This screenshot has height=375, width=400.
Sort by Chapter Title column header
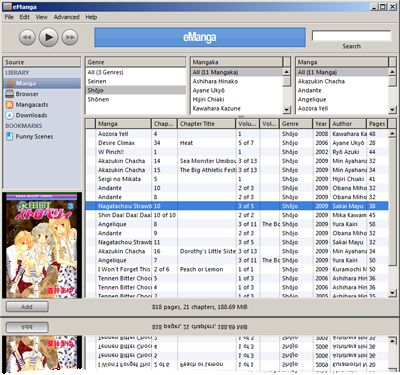(206, 124)
